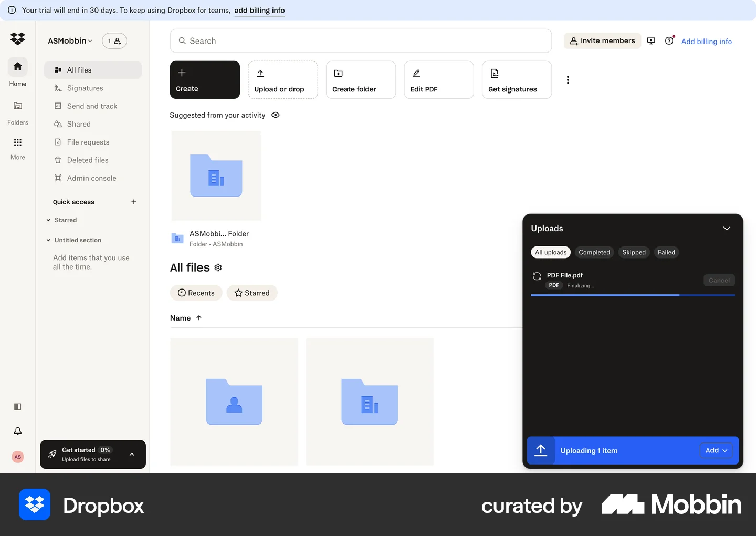This screenshot has height=536, width=756.
Task: Expand the Get started checklist
Action: [132, 455]
